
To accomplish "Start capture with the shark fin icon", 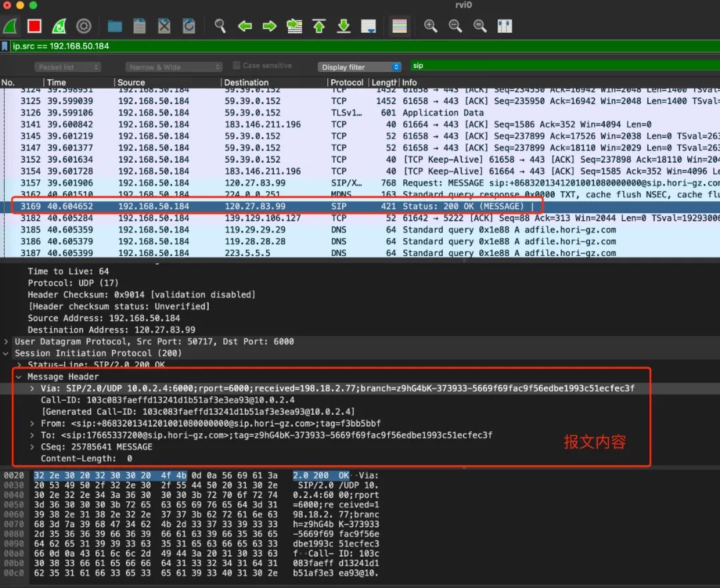I will tap(10, 26).
